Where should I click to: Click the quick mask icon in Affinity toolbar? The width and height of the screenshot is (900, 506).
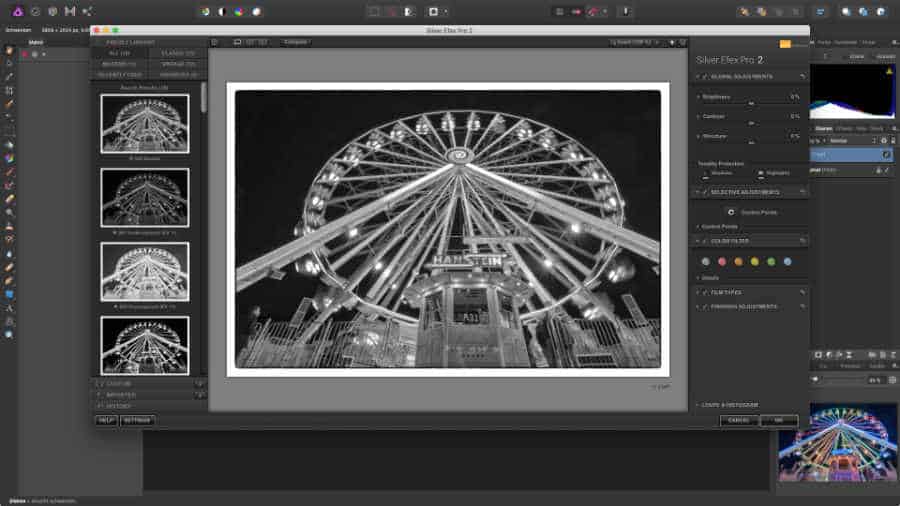pyautogui.click(x=433, y=11)
